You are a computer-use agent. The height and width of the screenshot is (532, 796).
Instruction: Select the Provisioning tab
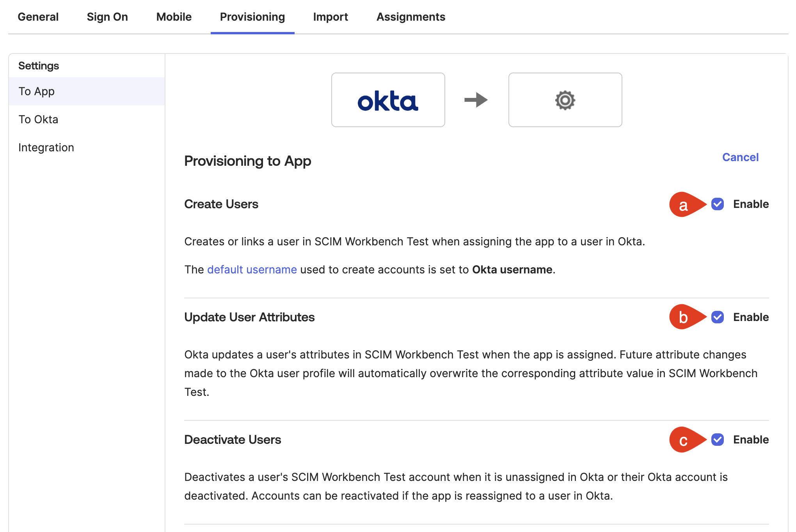(252, 17)
